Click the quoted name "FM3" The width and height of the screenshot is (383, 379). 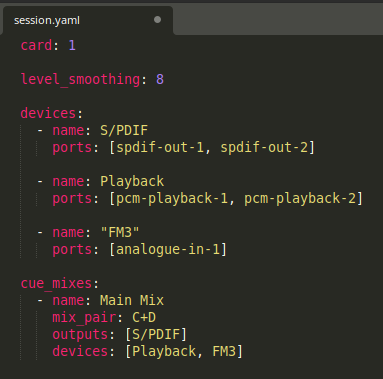click(x=120, y=232)
